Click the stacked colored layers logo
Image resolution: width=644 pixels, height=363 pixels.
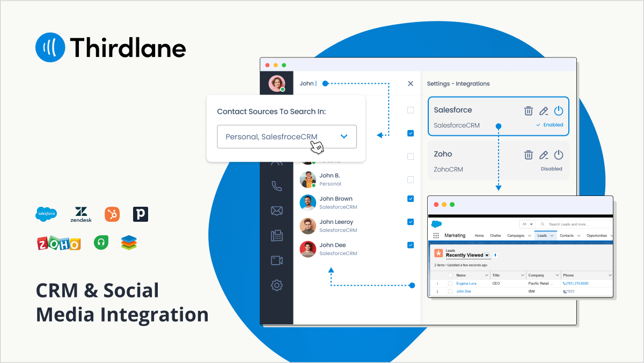[129, 243]
